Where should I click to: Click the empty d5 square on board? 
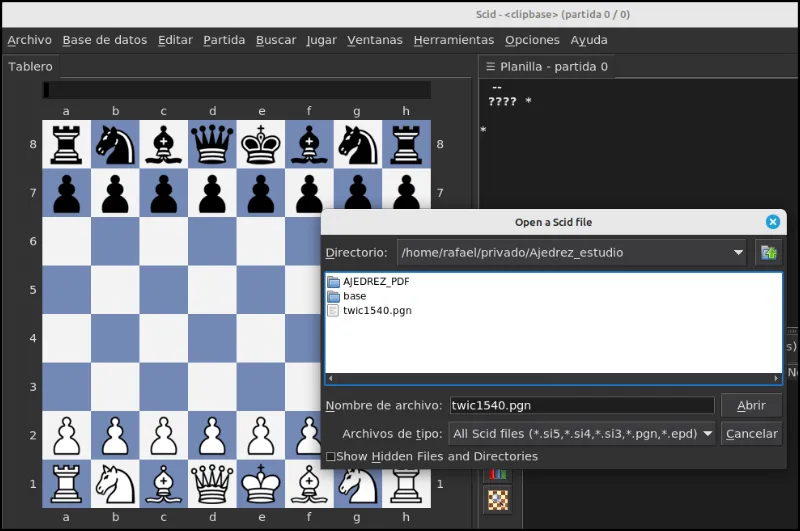212,290
